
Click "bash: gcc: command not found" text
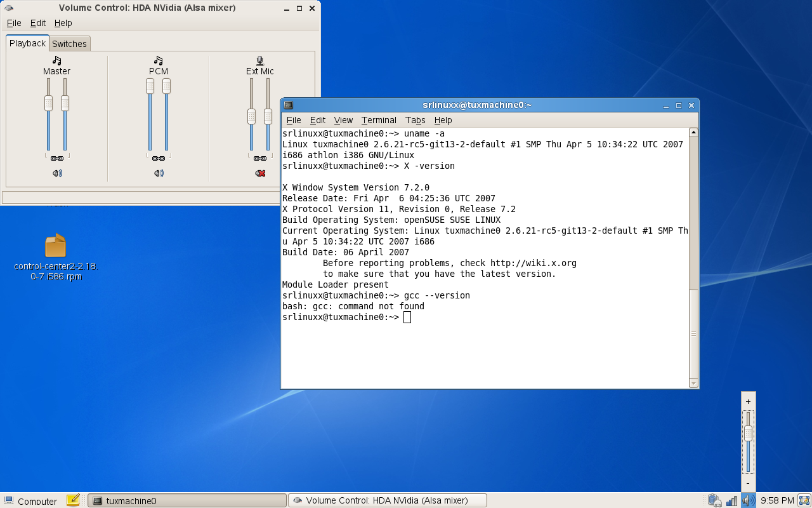pyautogui.click(x=353, y=306)
